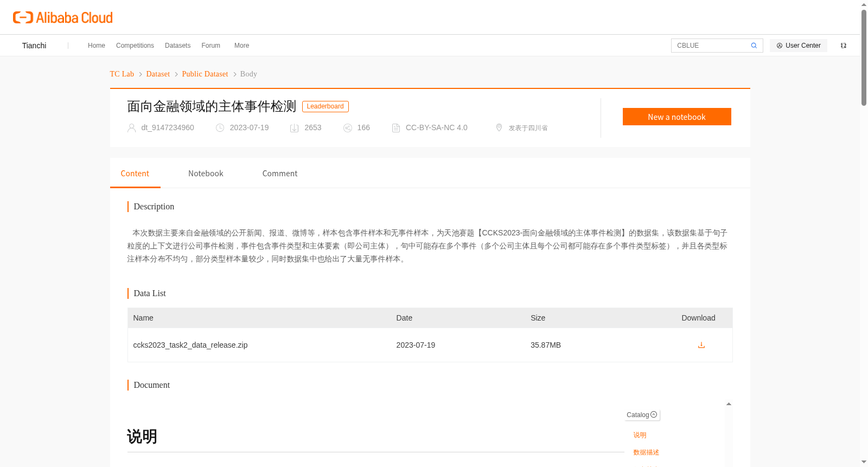Click the Description section heading
This screenshot has width=868, height=467.
tap(154, 207)
